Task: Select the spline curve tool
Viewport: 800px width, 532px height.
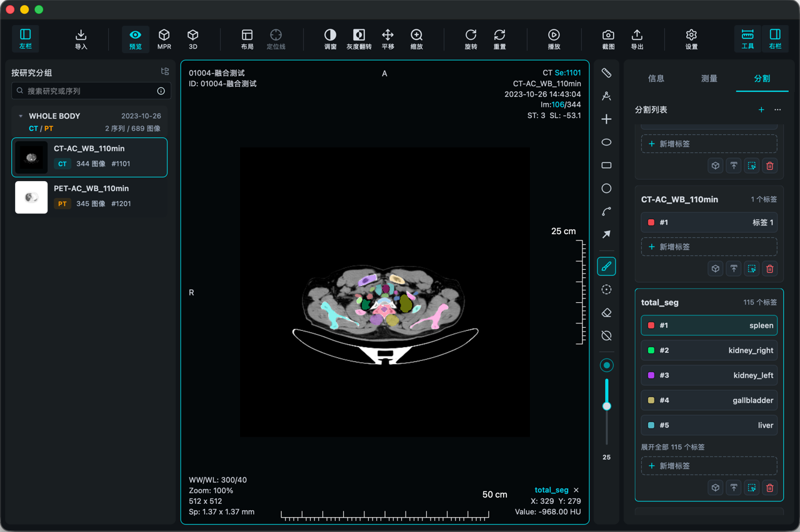Action: (x=606, y=212)
